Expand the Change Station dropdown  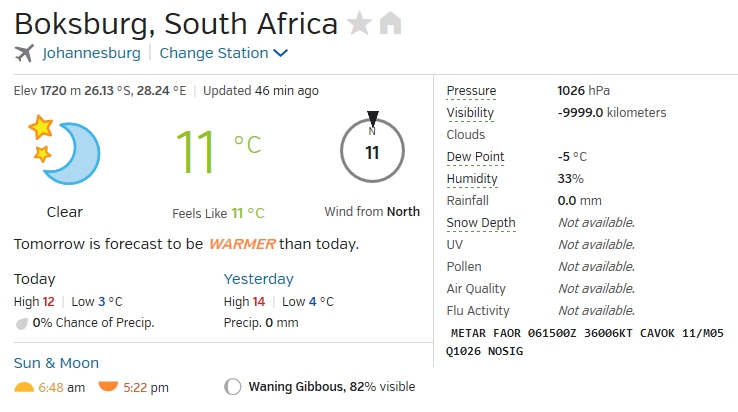(223, 53)
